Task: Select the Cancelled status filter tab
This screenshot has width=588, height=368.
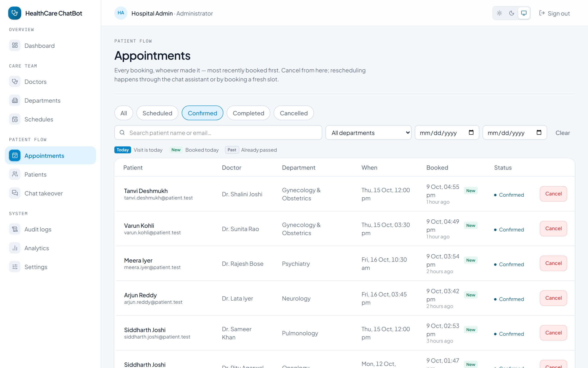Action: [x=294, y=113]
